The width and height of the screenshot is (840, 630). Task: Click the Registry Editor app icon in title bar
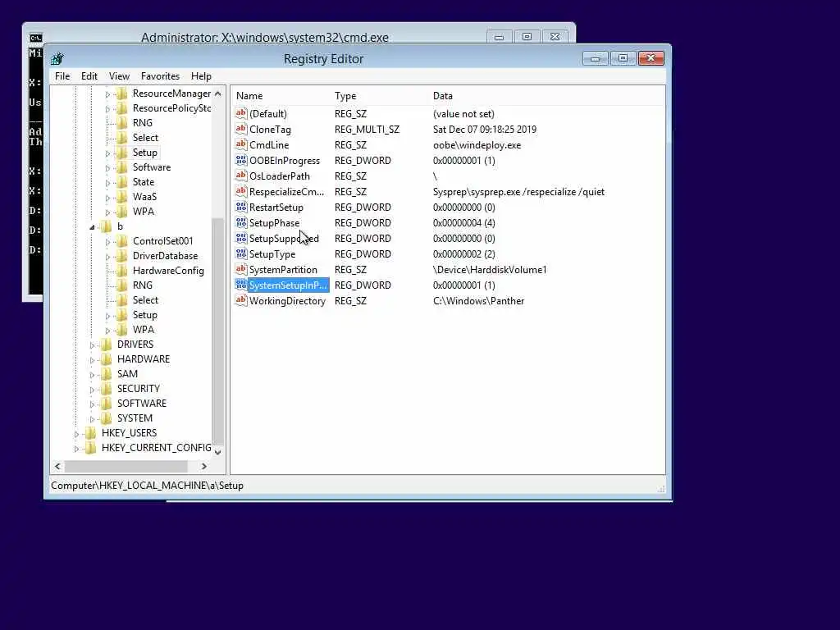click(x=57, y=58)
